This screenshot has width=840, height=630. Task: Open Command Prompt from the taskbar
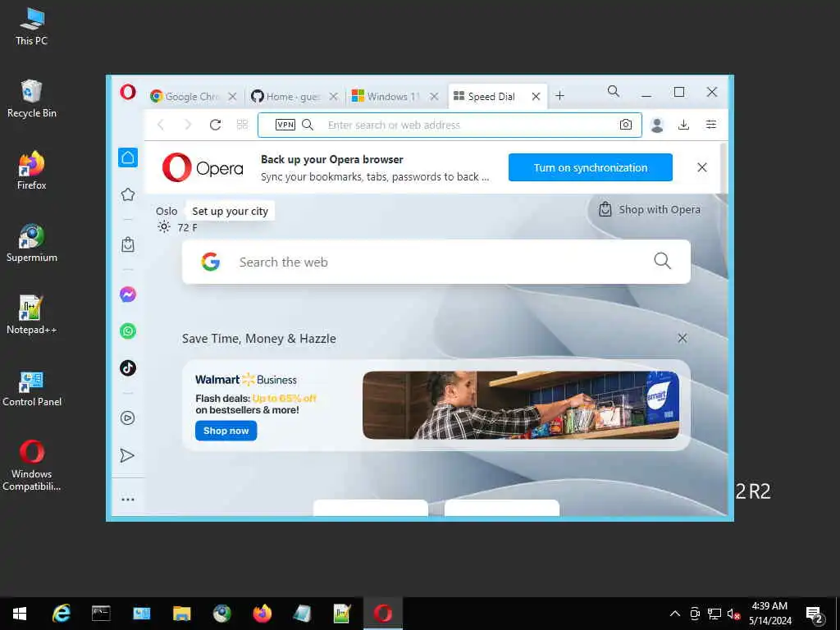pos(101,614)
